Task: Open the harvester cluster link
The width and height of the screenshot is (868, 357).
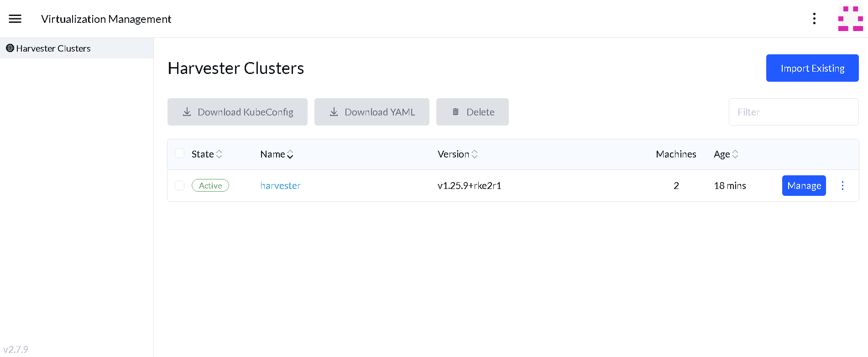Action: (x=280, y=186)
